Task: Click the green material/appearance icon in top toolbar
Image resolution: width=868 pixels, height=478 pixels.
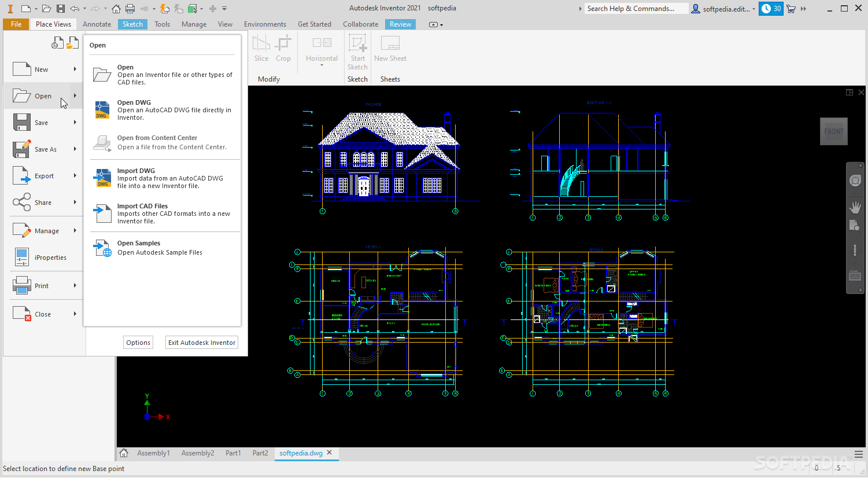Action: [x=193, y=8]
